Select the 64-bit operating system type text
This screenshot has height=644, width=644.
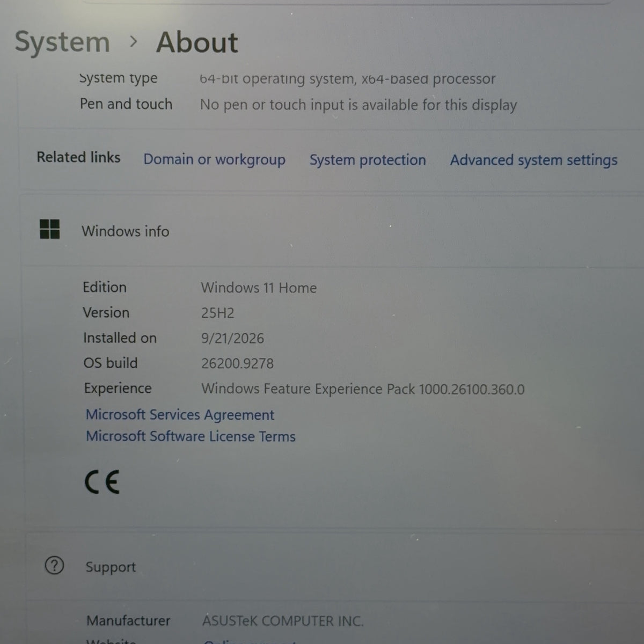[347, 79]
